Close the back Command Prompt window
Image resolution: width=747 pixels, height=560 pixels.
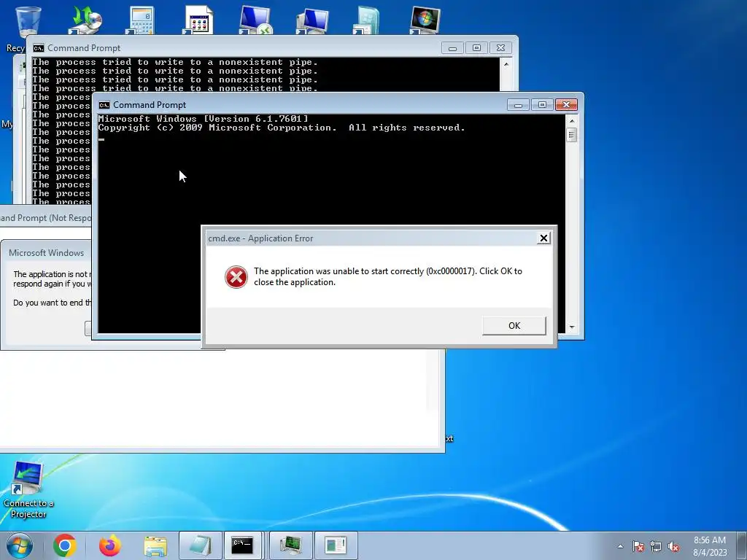pyautogui.click(x=500, y=48)
